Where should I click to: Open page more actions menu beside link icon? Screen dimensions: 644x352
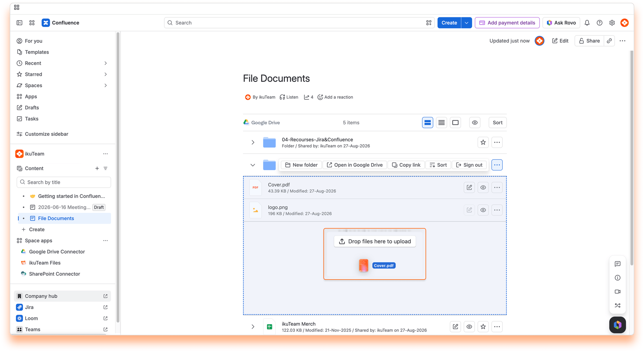622,41
